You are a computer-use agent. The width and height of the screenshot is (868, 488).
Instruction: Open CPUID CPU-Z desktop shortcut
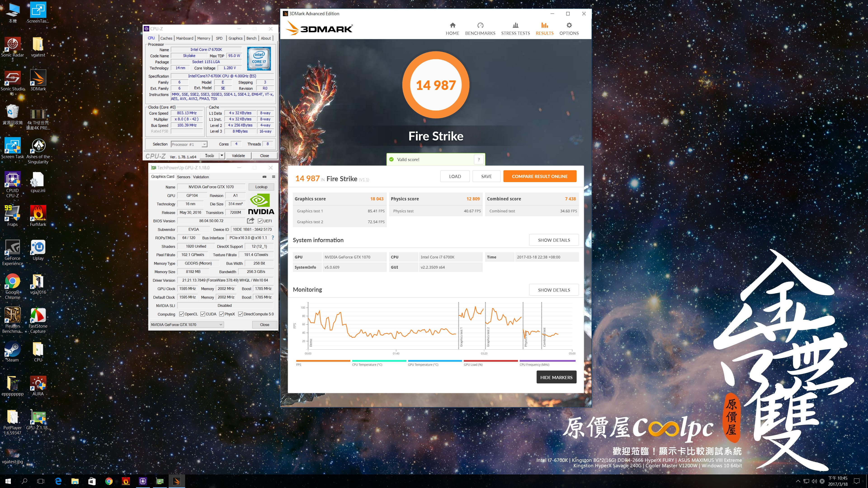pos(12,185)
